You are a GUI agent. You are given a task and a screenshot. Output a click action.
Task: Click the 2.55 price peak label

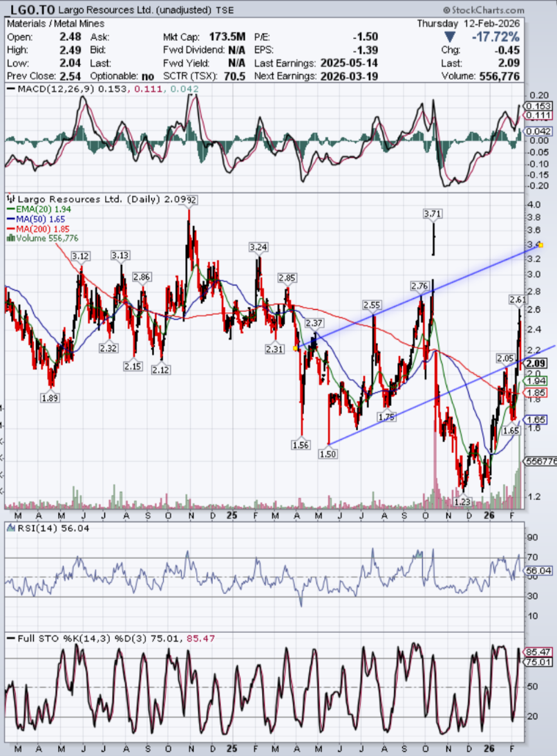click(372, 305)
